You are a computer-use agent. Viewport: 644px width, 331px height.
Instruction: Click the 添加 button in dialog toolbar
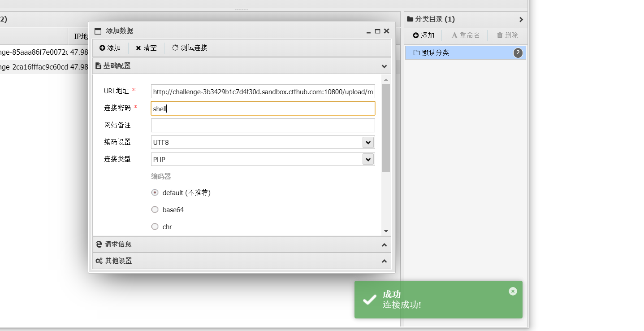pyautogui.click(x=110, y=48)
